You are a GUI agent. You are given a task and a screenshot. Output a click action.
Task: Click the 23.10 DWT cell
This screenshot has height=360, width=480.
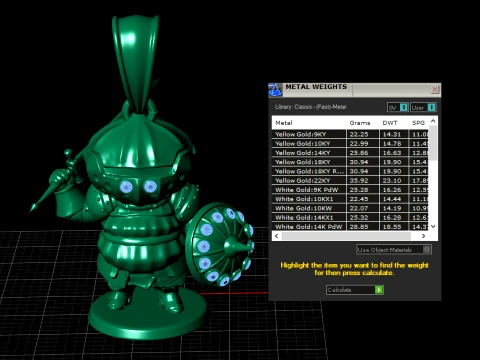[x=394, y=181]
